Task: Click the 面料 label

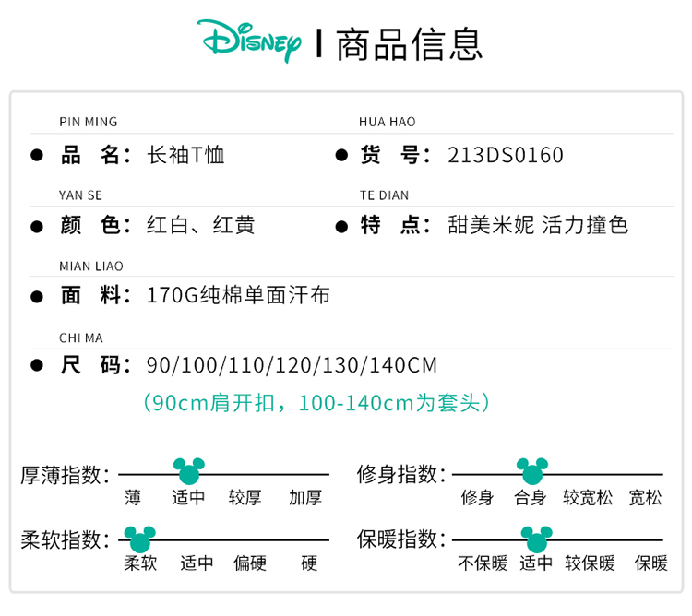Action: pyautogui.click(x=96, y=295)
